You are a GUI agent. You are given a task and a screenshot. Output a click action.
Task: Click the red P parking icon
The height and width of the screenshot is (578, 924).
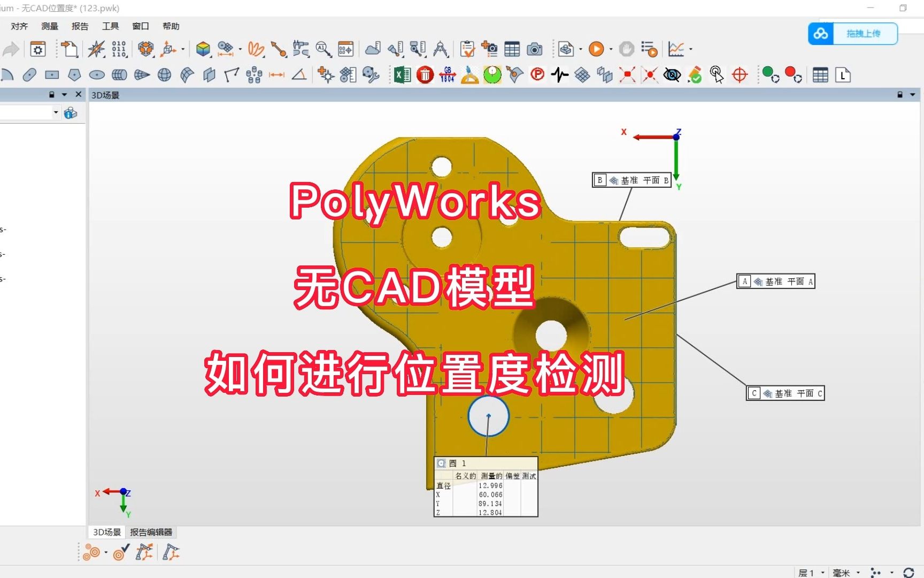537,75
